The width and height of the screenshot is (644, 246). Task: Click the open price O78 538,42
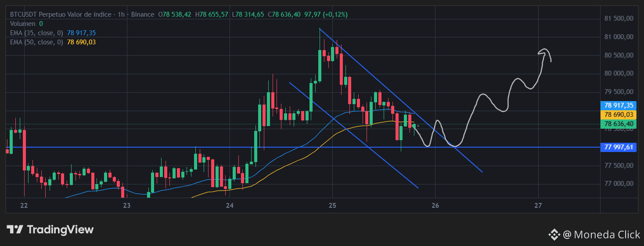(x=174, y=14)
